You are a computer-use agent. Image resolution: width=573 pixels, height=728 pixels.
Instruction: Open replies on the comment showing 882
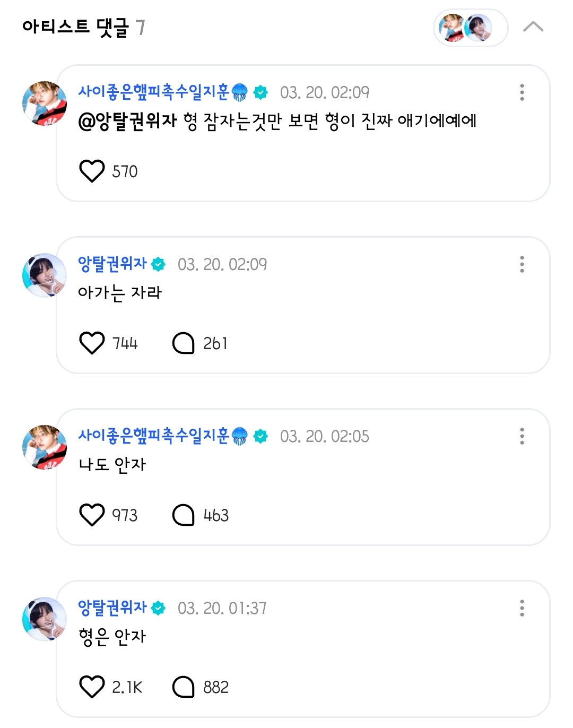(184, 687)
